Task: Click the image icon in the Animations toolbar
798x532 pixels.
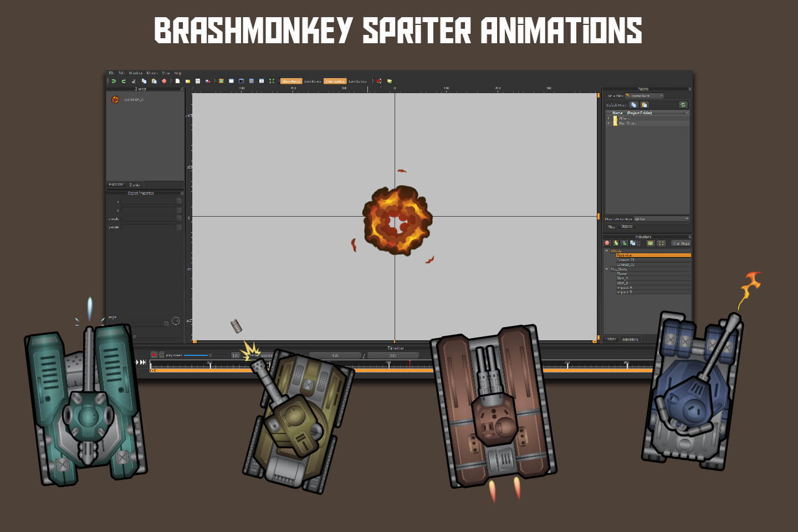Action: tap(650, 243)
